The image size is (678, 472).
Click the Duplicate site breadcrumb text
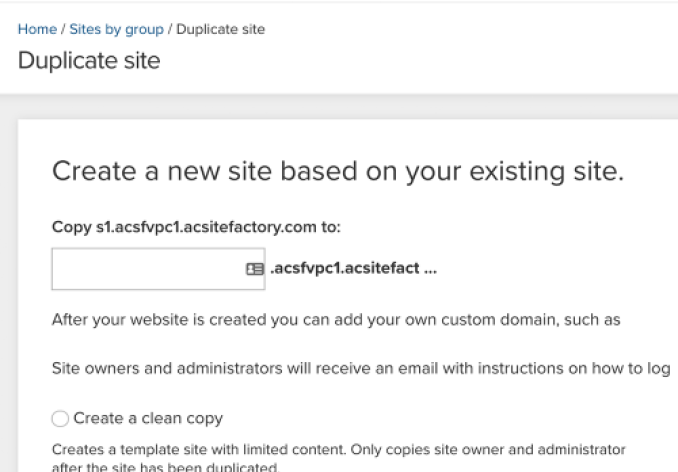(x=216, y=29)
